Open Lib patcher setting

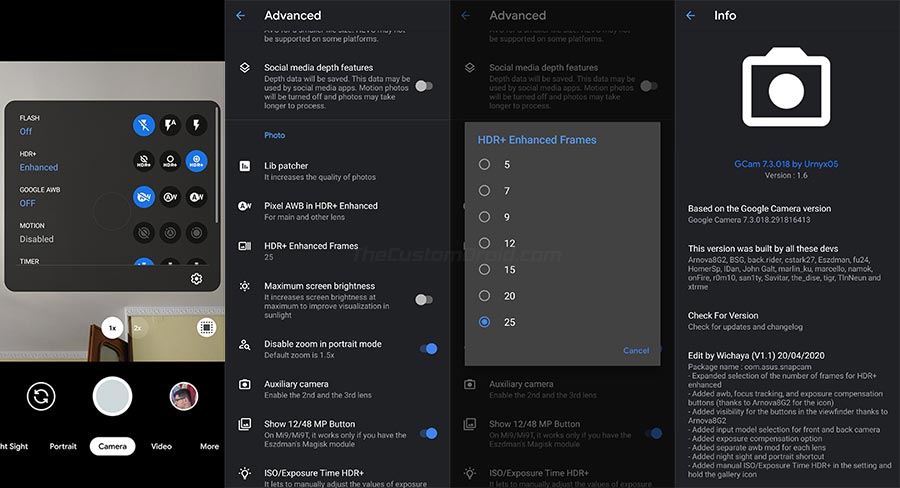pyautogui.click(x=338, y=171)
